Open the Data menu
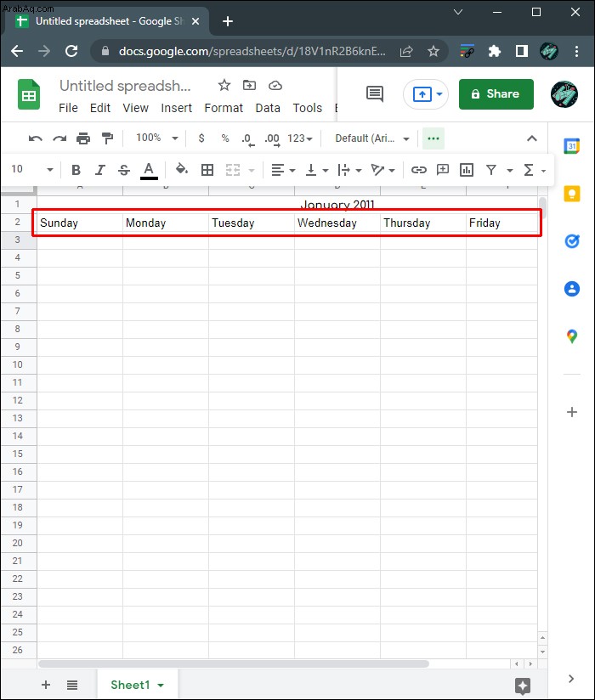This screenshot has width=595, height=700. pos(268,108)
